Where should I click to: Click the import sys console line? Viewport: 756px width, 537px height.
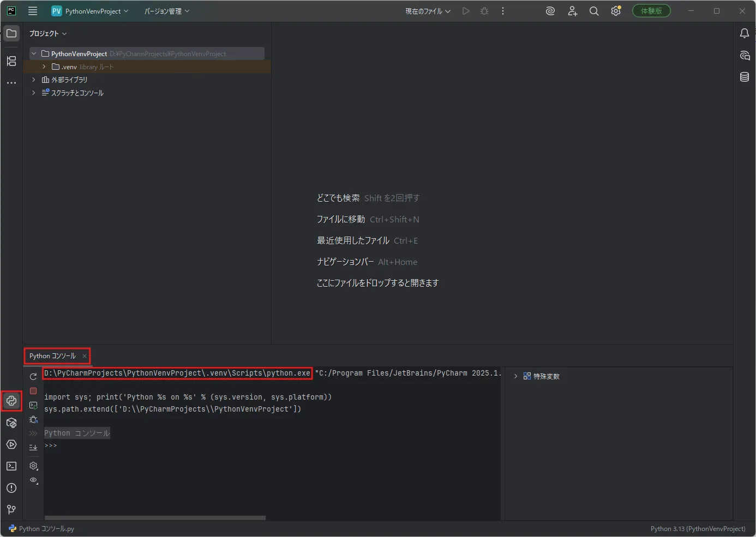point(188,397)
